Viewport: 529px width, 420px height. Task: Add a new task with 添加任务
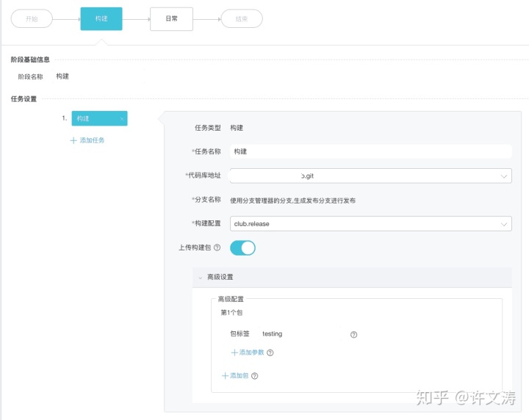tap(87, 140)
